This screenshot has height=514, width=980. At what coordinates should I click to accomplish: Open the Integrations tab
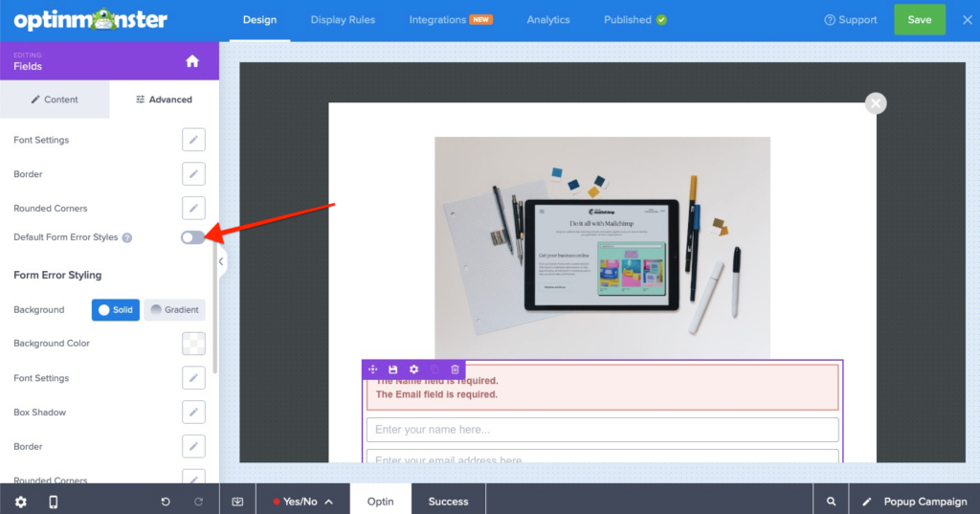click(451, 20)
